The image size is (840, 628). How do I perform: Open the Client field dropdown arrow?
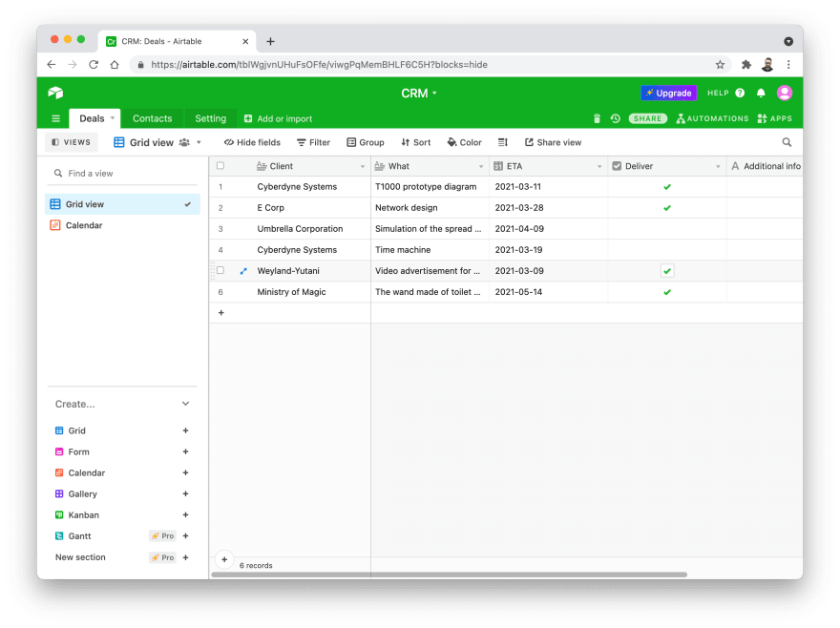363,166
